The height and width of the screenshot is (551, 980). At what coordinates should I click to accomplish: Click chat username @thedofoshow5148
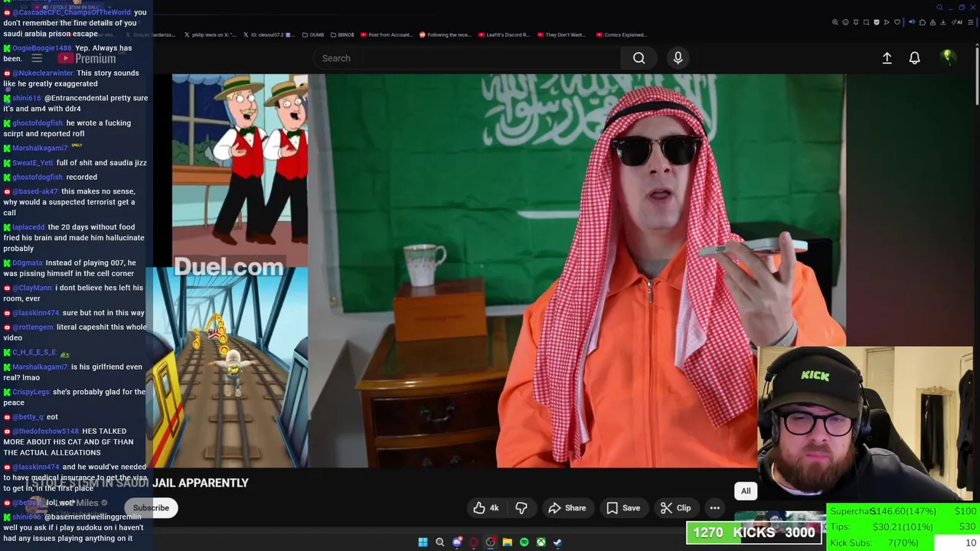[46, 432]
